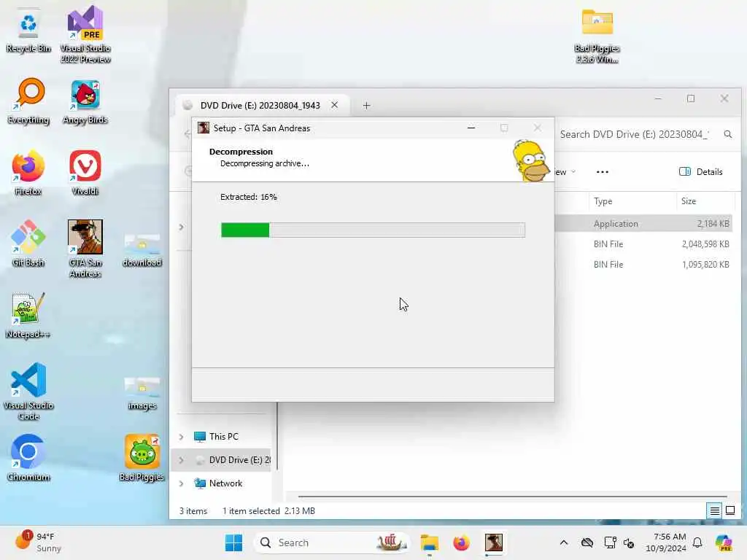The height and width of the screenshot is (560, 747).
Task: Open the Everything search shortcut
Action: 28,101
